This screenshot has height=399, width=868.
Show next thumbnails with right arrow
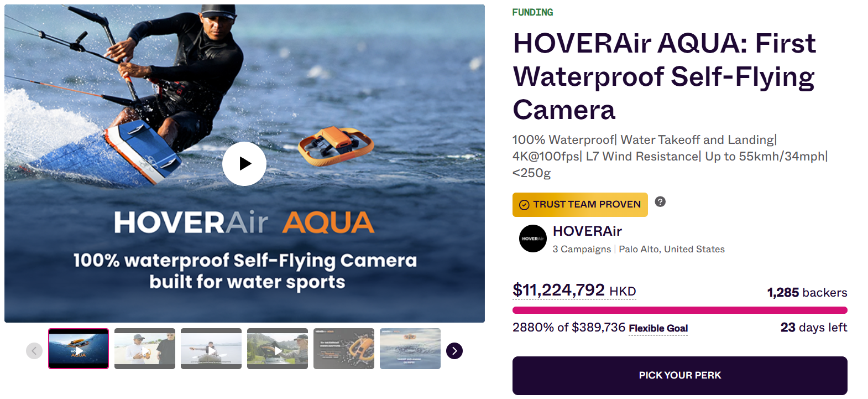454,351
